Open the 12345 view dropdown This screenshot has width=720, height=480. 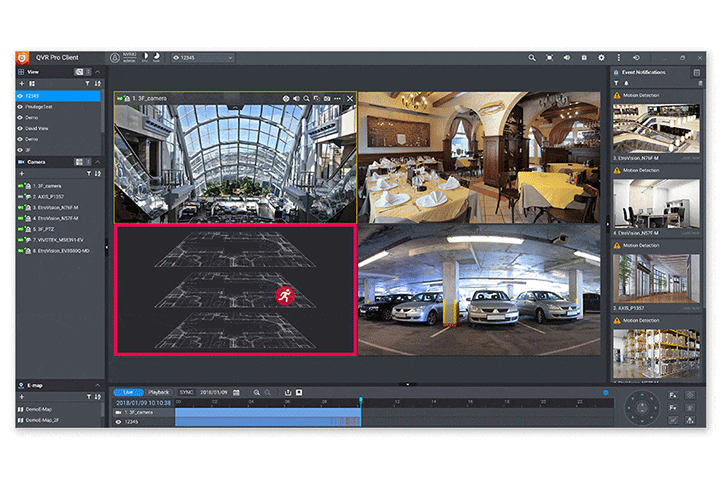(x=203, y=58)
